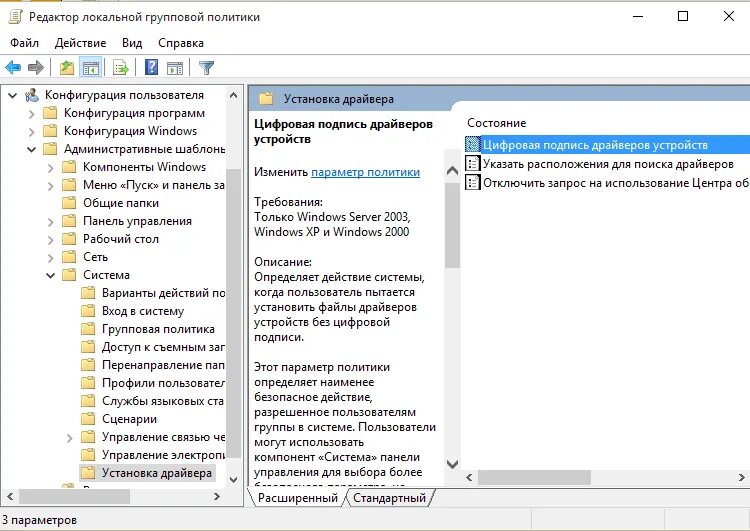Image resolution: width=750 pixels, height=531 pixels.
Task: Expand the 'Конфигурация Windows' node
Action: pos(32,132)
